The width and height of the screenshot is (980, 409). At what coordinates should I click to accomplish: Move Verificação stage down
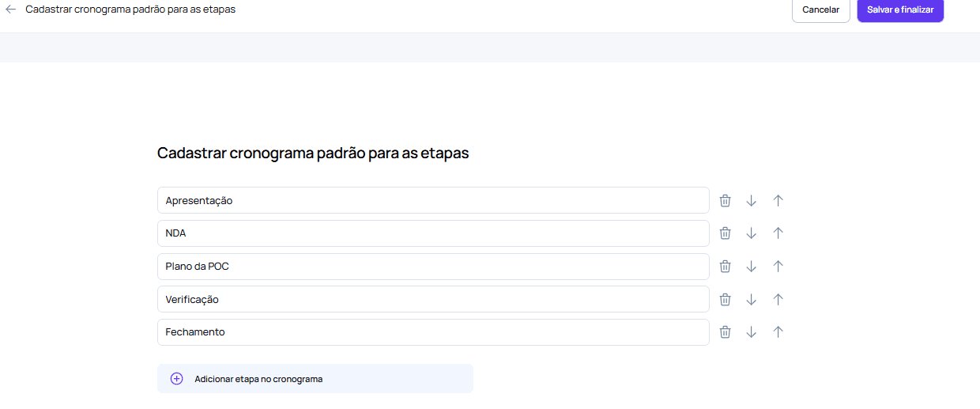click(752, 299)
